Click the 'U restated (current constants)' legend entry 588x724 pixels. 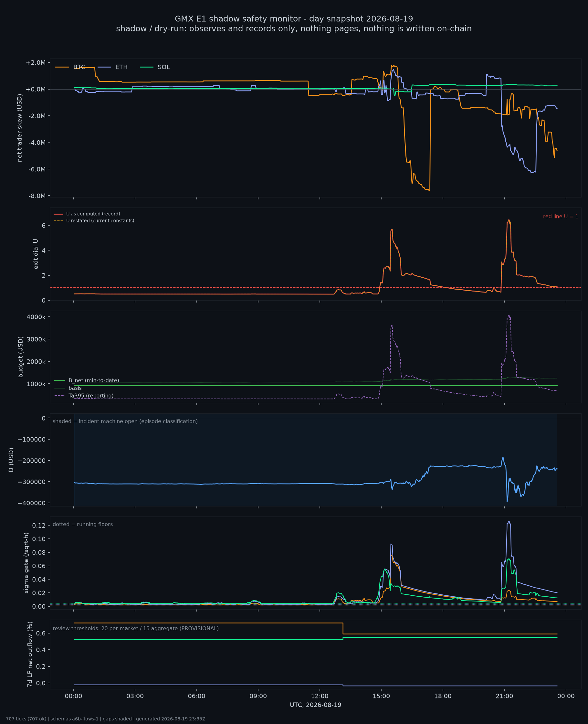pyautogui.click(x=94, y=220)
